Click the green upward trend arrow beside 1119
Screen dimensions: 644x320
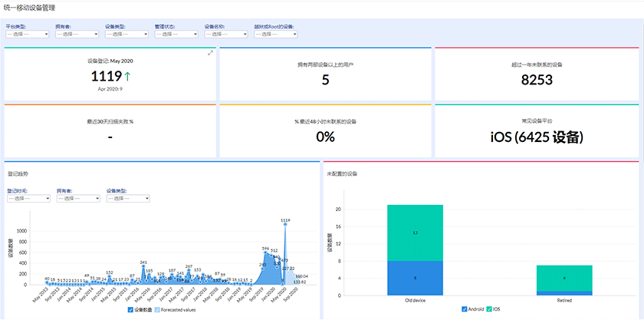click(127, 77)
